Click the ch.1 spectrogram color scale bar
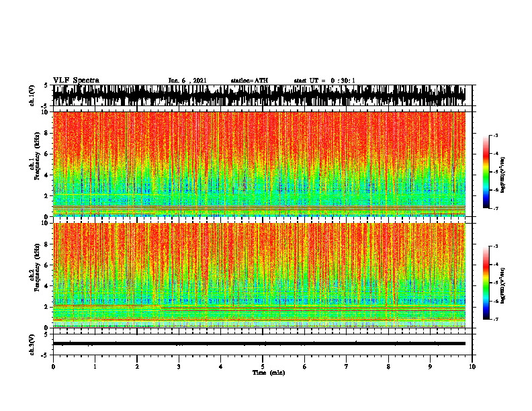The image size is (532, 411). [486, 172]
